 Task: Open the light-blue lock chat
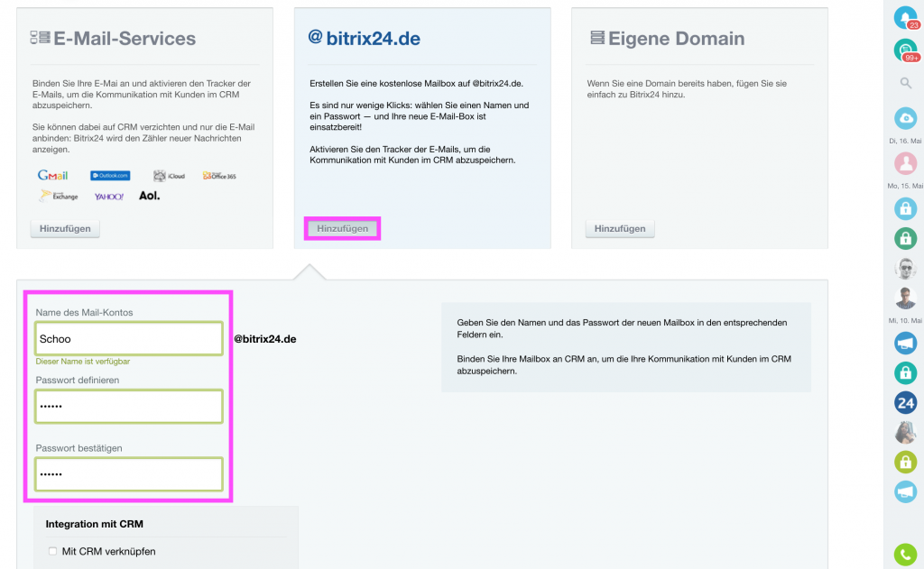(x=906, y=208)
